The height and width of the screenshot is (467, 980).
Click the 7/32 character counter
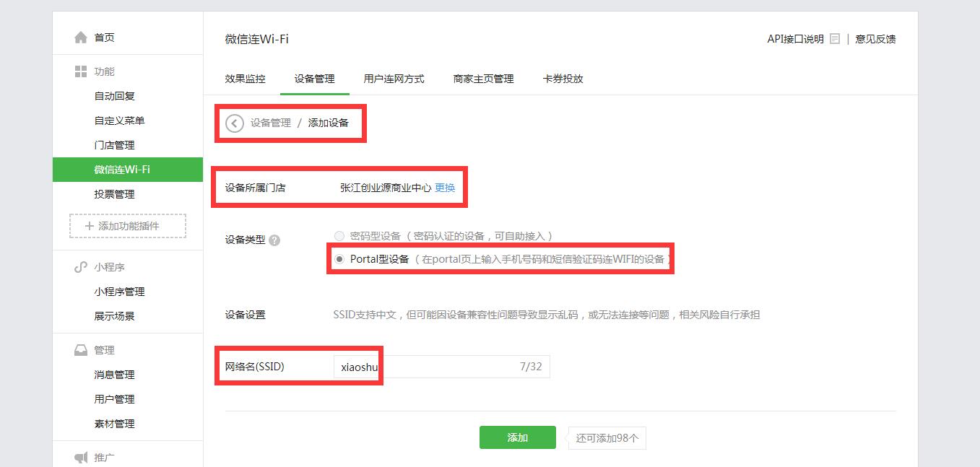[531, 367]
